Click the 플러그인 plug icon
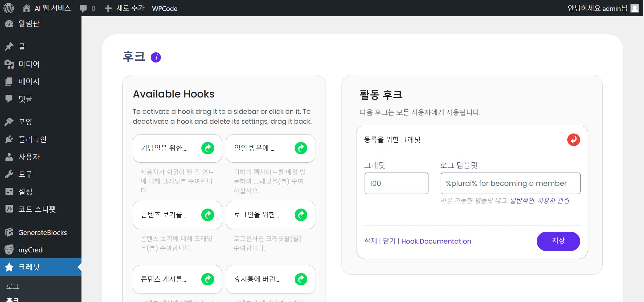 (x=9, y=139)
